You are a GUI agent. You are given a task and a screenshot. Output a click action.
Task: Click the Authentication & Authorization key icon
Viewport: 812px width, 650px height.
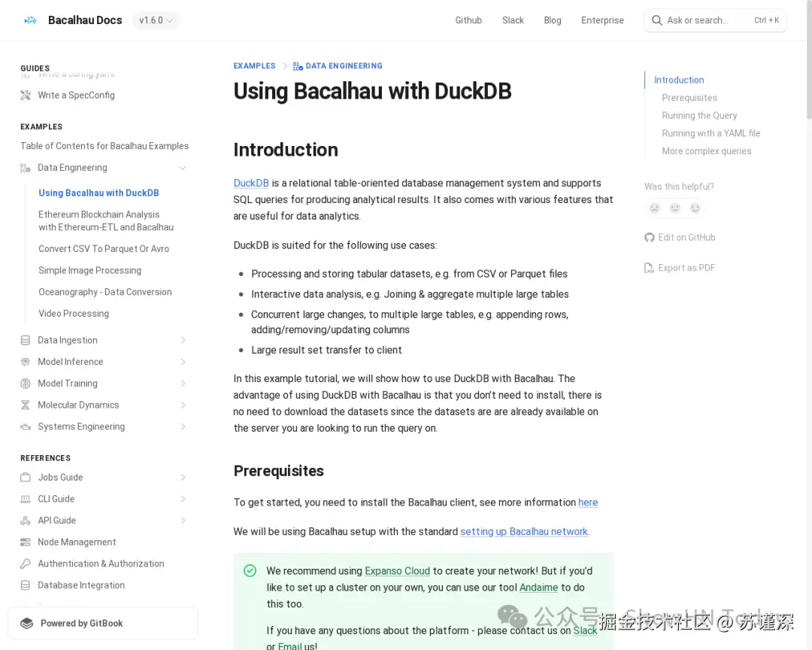coord(26,563)
